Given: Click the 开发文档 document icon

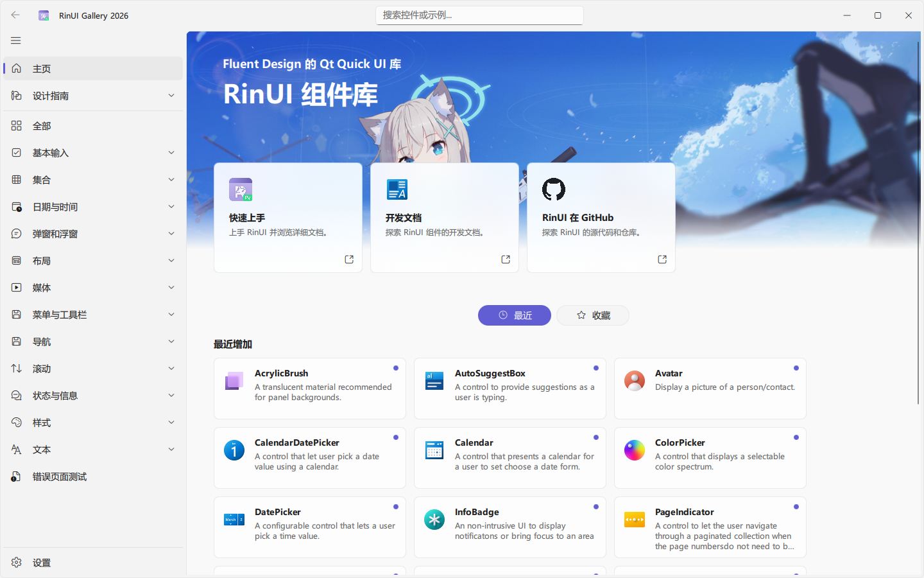Looking at the screenshot, I should click(397, 189).
